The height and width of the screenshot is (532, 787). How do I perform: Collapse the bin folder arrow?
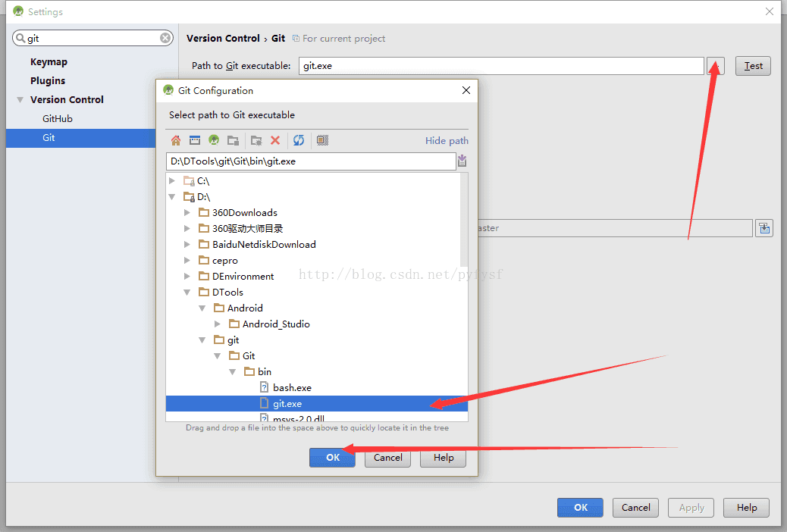(233, 372)
